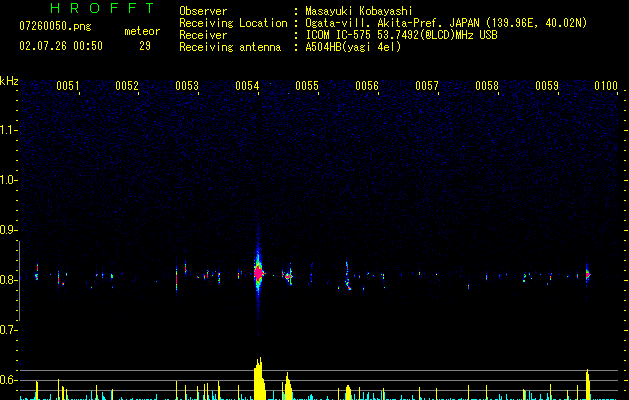The height and width of the screenshot is (400, 629).
Task: Click the 0.8 kHz frequency label
Action: tap(8, 280)
